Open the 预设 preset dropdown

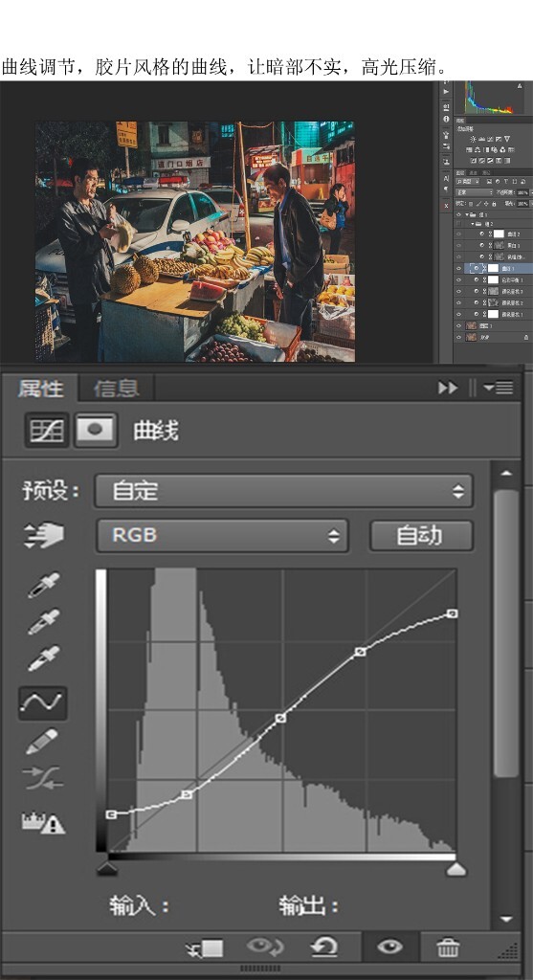click(x=283, y=491)
